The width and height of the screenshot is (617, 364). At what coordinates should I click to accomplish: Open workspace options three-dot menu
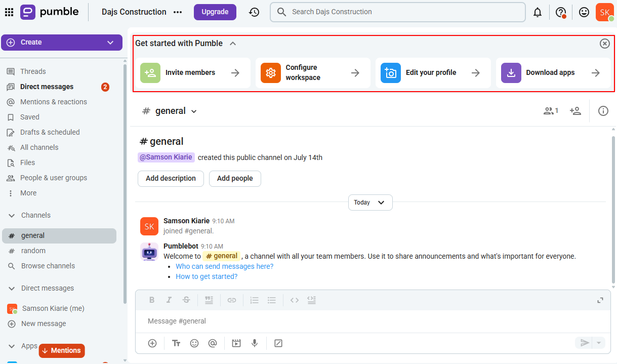[x=177, y=12]
